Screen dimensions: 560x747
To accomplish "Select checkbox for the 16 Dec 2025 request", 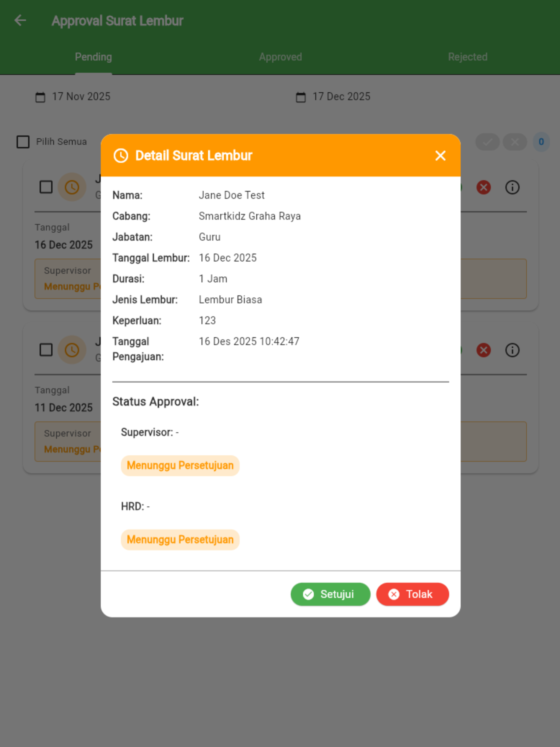I will [46, 187].
